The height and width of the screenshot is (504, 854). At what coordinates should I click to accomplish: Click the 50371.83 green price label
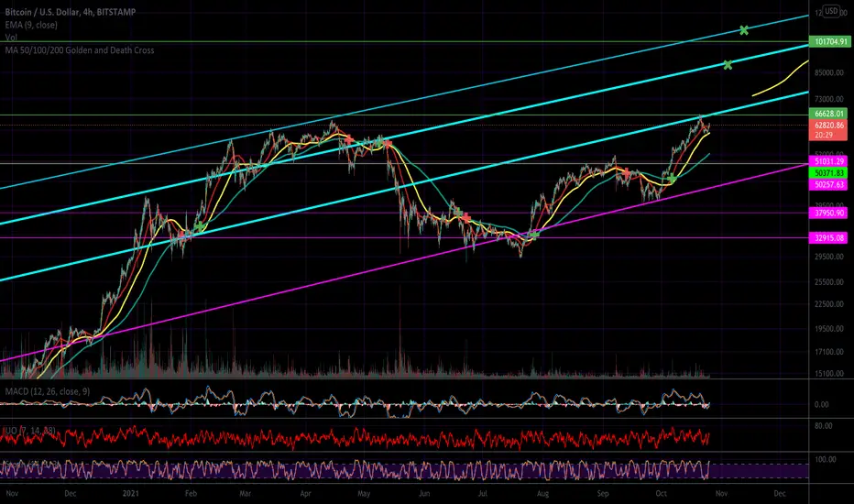coord(829,172)
